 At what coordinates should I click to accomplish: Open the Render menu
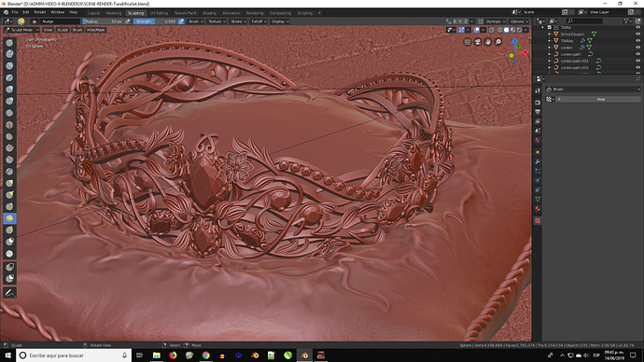coord(40,12)
